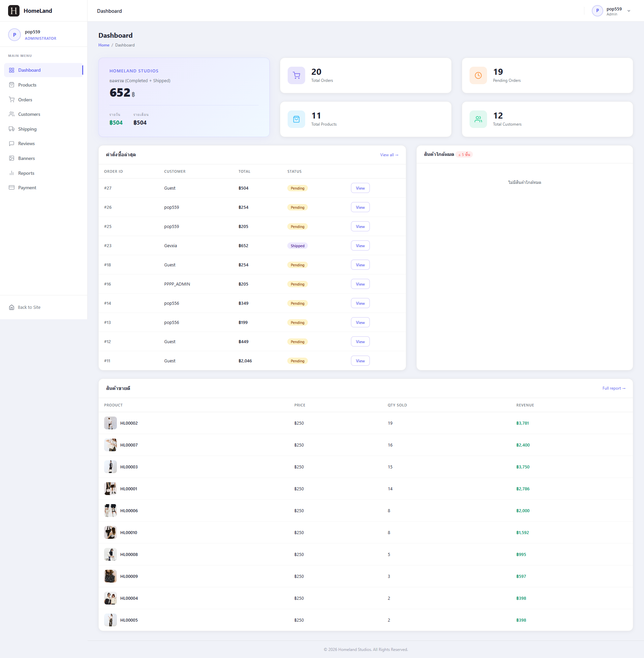644x658 pixels.
Task: Click View for order #18
Action: [360, 265]
